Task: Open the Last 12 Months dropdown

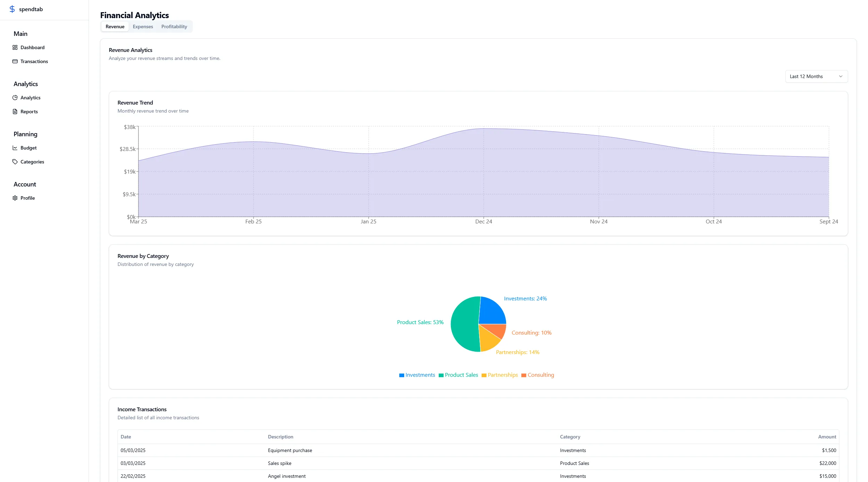Action: coord(815,76)
